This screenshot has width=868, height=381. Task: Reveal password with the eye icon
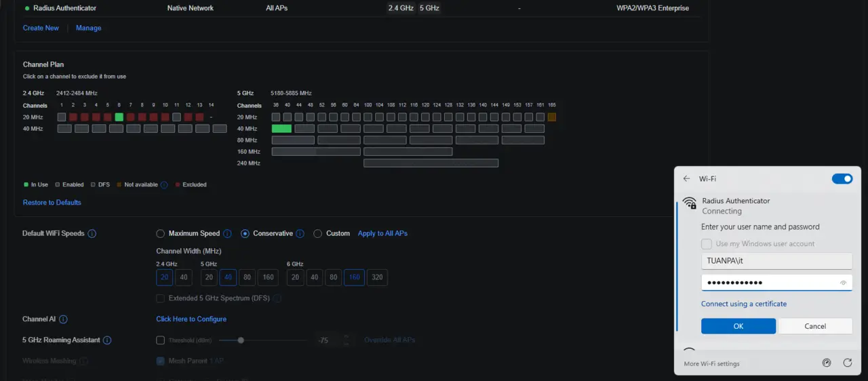[844, 283]
